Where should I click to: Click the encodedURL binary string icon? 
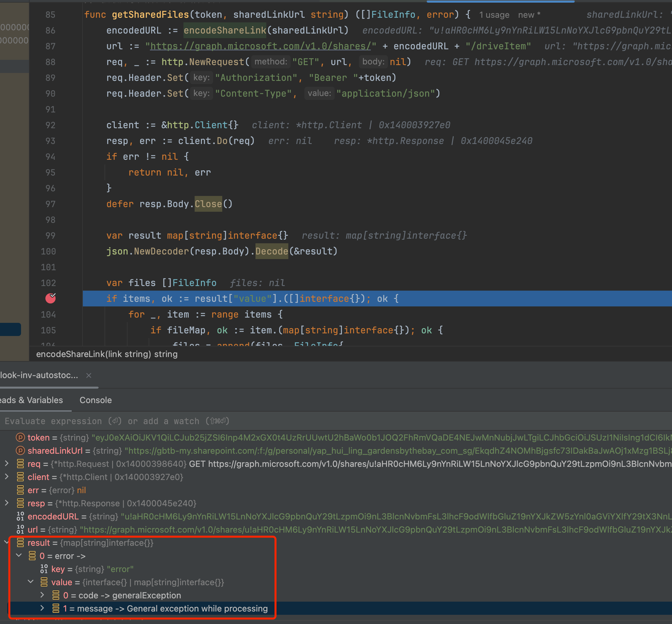pos(20,516)
